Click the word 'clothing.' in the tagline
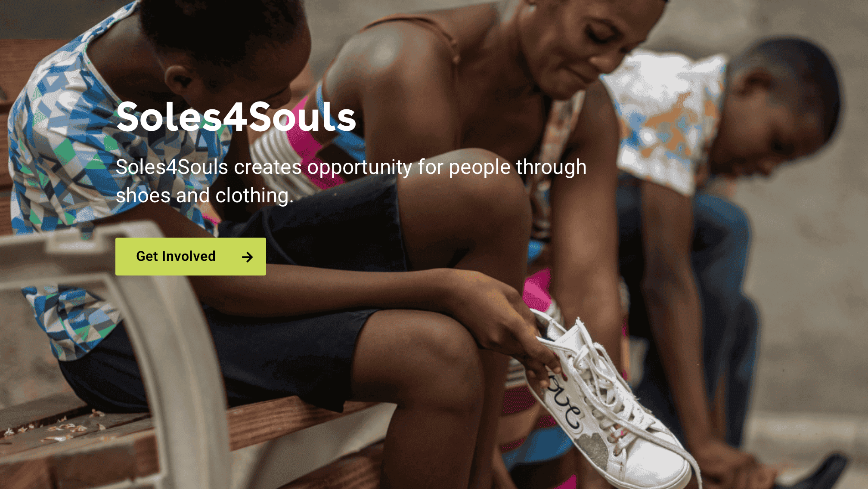The width and height of the screenshot is (868, 489). (254, 196)
